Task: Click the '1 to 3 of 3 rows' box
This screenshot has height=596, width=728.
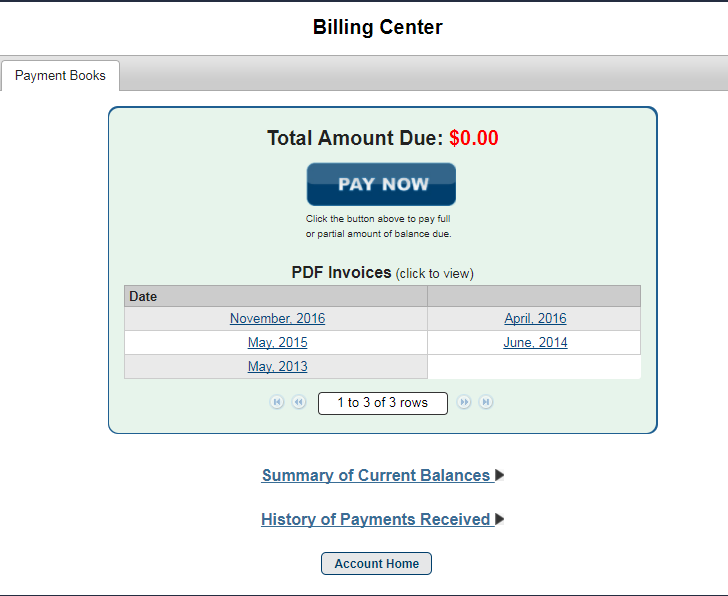Action: [x=383, y=403]
